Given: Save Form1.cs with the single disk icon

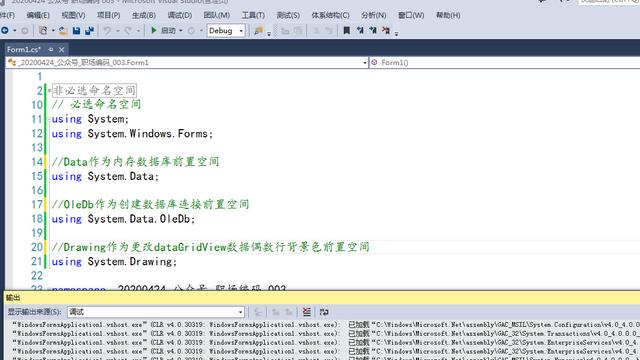Looking at the screenshot, I should click(76, 31).
